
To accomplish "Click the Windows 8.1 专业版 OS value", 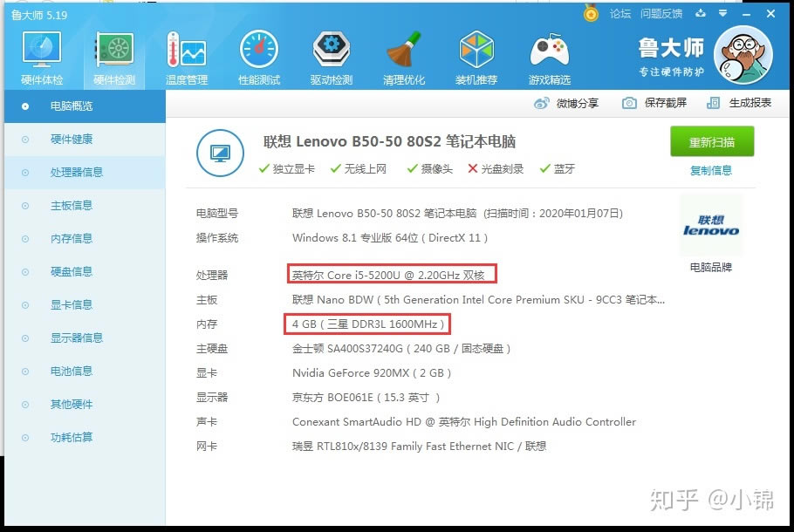I will click(390, 238).
